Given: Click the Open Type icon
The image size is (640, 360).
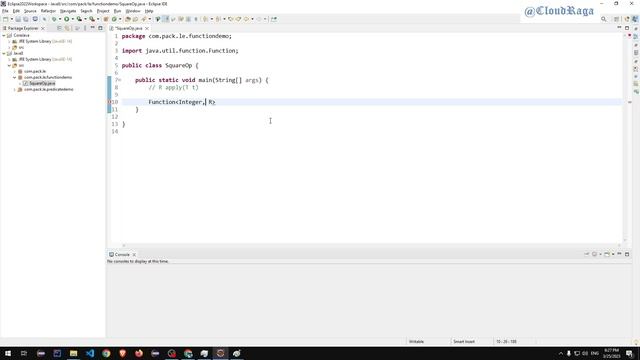Looking at the screenshot, I should 128,19.
